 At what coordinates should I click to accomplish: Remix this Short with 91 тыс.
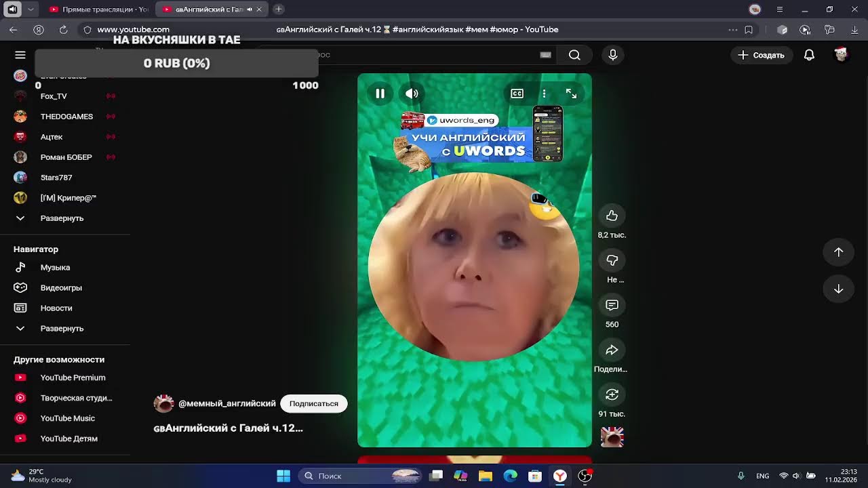click(612, 394)
